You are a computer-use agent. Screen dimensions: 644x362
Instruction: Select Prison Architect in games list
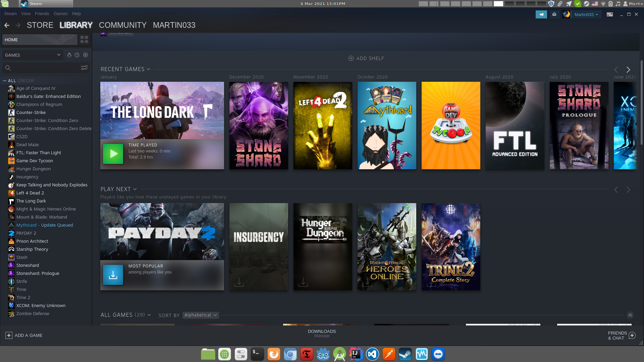click(x=32, y=241)
